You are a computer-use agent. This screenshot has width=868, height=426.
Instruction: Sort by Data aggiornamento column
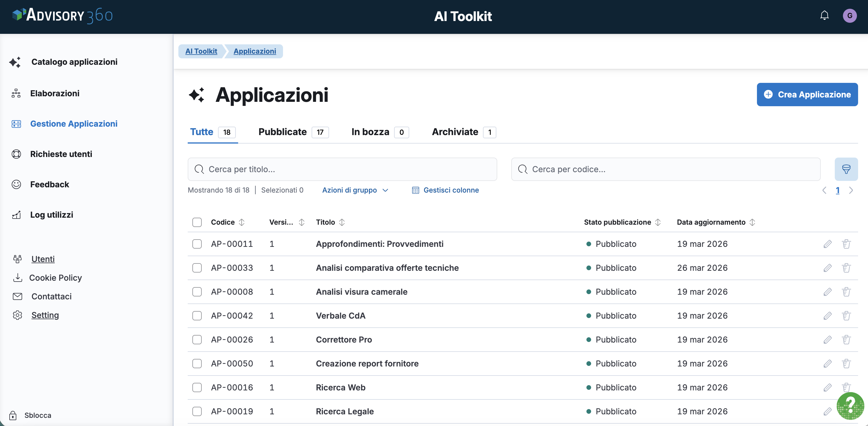pos(752,222)
